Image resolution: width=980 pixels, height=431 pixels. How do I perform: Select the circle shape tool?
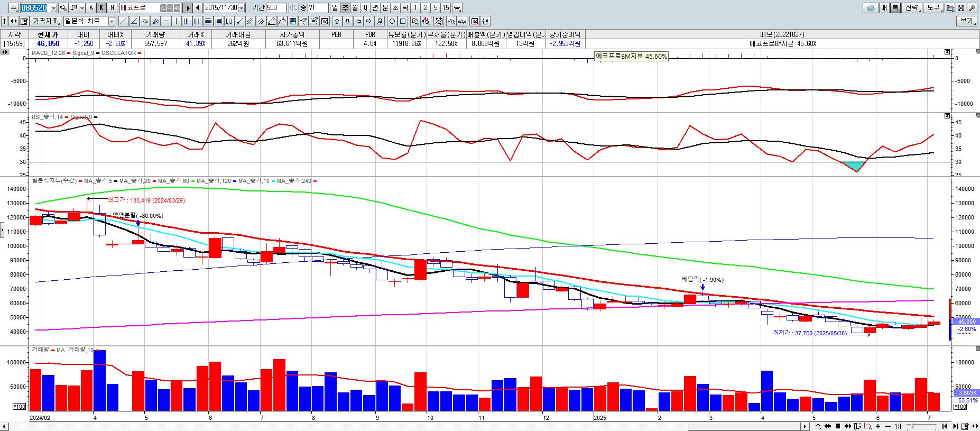pos(392,21)
